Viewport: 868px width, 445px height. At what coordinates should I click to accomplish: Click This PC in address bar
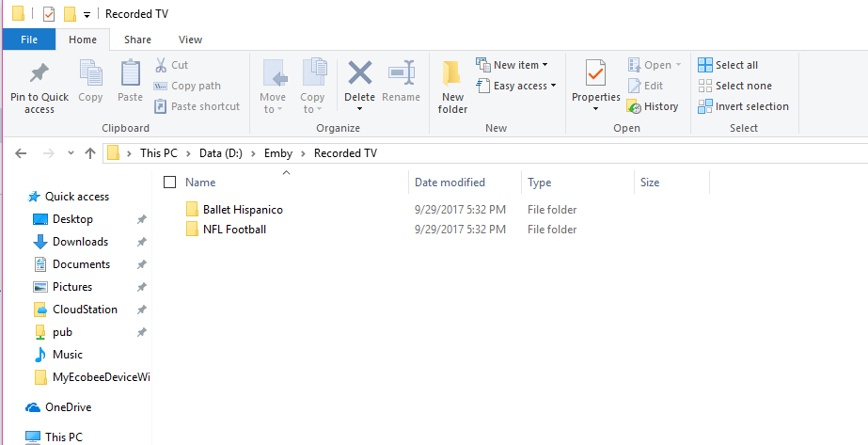pyautogui.click(x=159, y=153)
